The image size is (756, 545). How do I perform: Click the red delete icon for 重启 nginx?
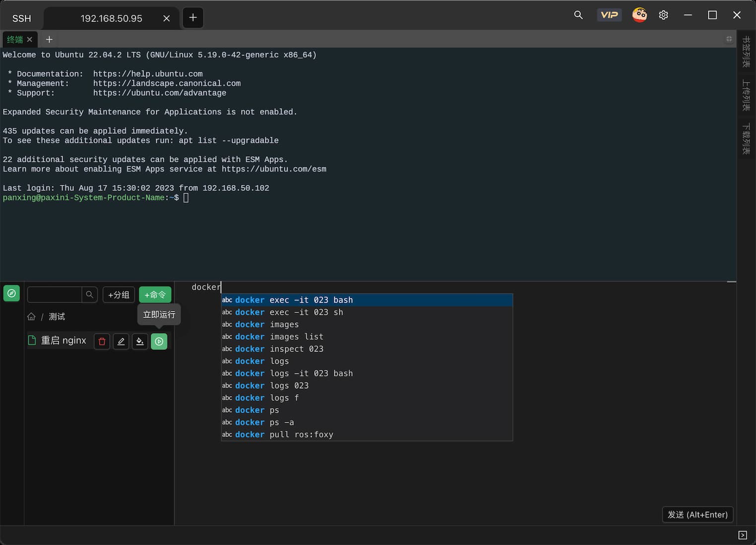(102, 341)
